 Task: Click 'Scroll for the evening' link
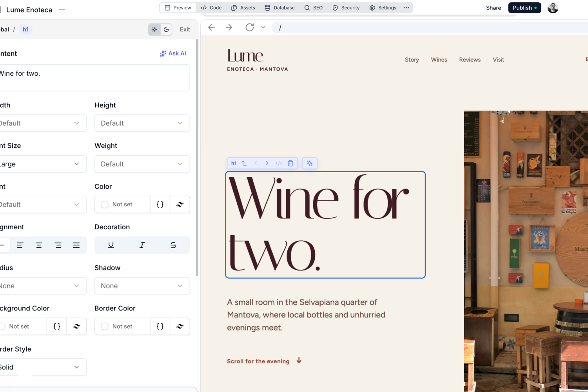click(x=265, y=361)
